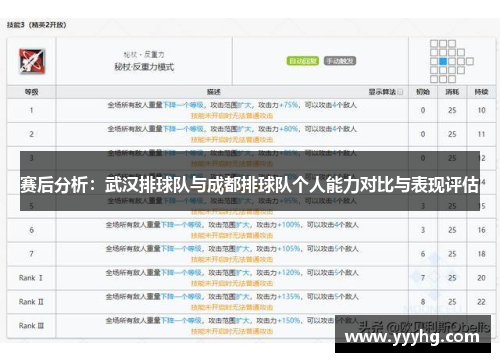Select the Rank I level cell
This screenshot has height=362, width=500.
[31, 278]
